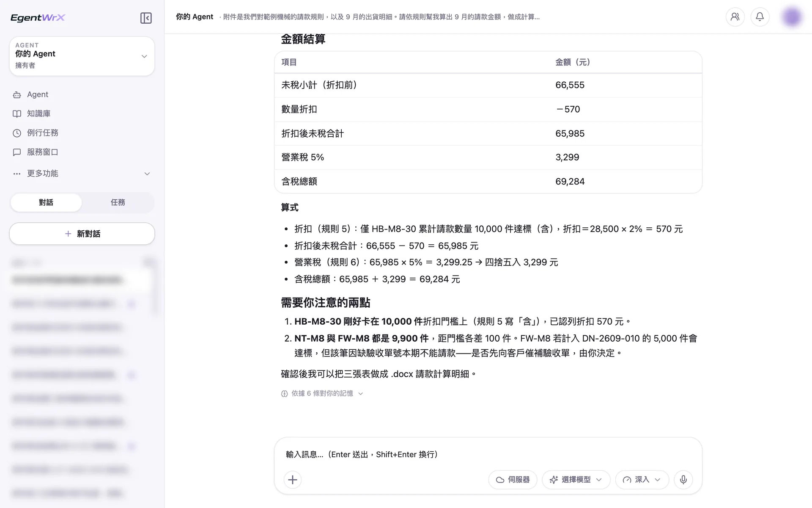Click the 伺服器 button
The width and height of the screenshot is (812, 508).
[x=513, y=480]
